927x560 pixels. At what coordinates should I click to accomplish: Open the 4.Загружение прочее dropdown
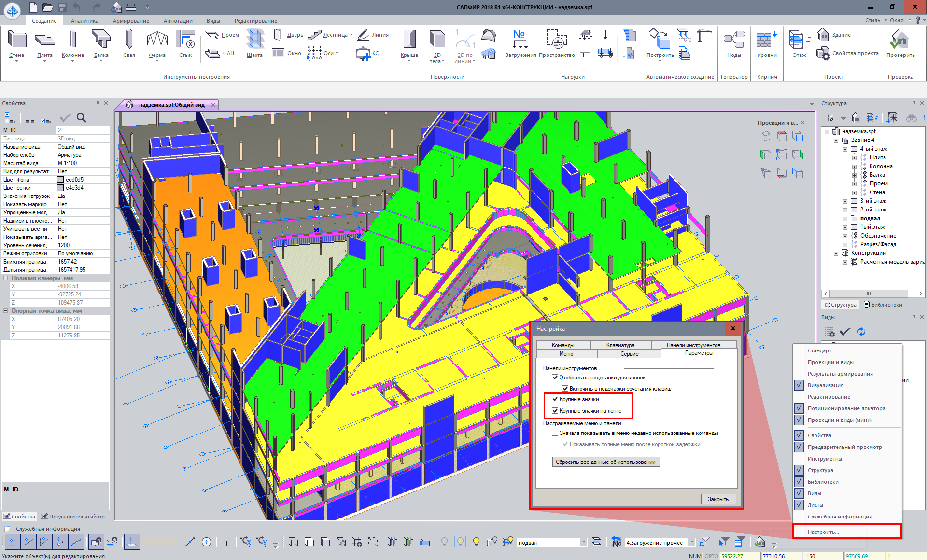[x=691, y=543]
